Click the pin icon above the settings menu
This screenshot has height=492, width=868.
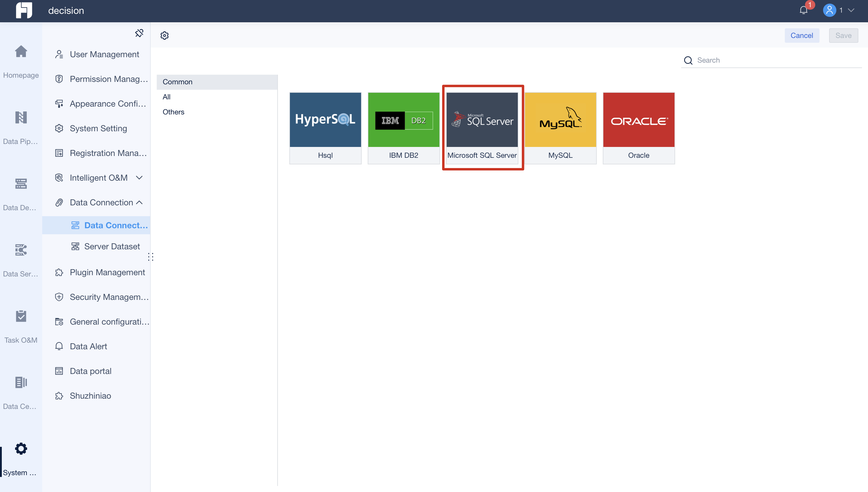pyautogui.click(x=139, y=33)
